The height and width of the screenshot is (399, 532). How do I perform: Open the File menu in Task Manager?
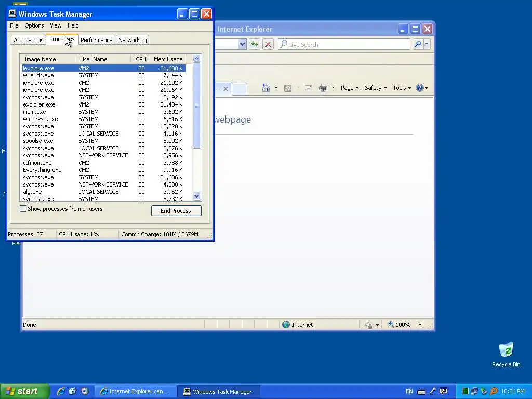pos(14,25)
